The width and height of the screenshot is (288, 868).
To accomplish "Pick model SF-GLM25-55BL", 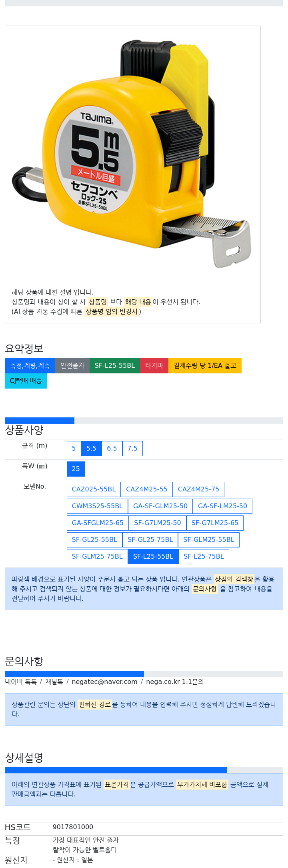I will click(x=209, y=540).
